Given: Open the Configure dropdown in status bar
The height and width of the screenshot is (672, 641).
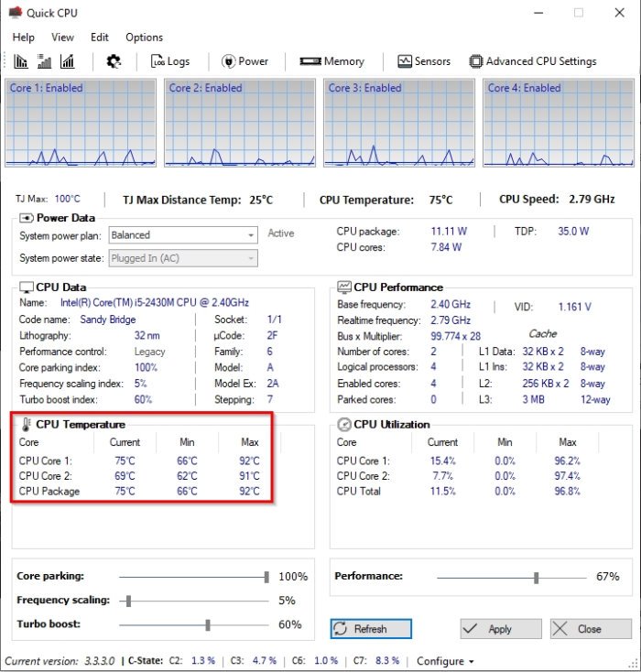Looking at the screenshot, I should 445,661.
